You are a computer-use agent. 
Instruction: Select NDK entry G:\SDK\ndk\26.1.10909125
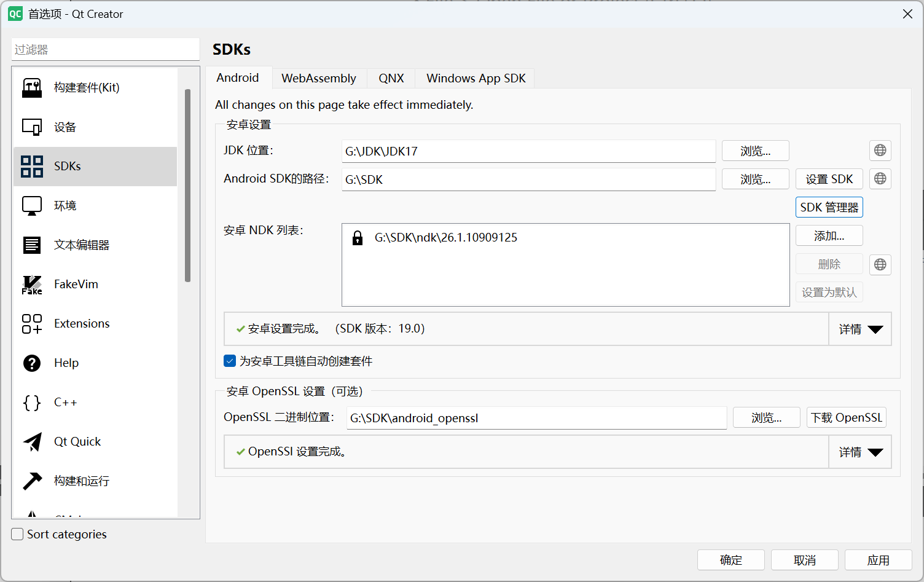[x=446, y=238]
